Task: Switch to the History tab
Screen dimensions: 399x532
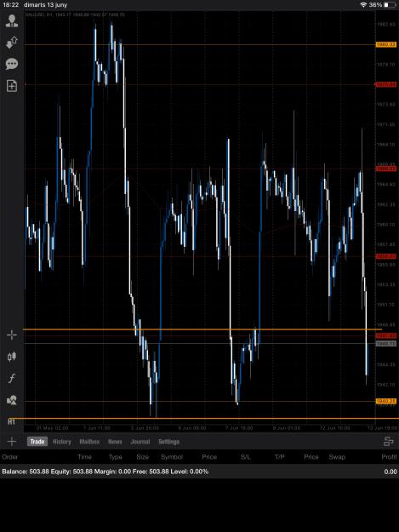Action: click(x=62, y=442)
